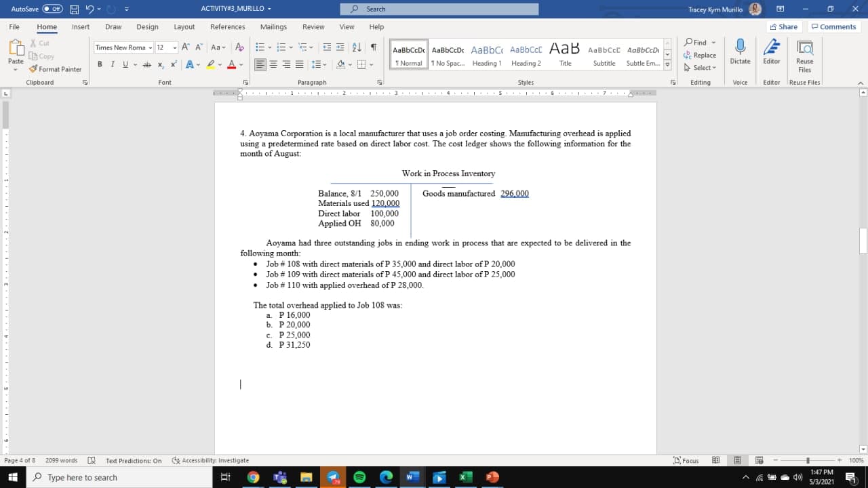Click the Format Painter tool
Viewport: 868px width, 488px height.
[55, 69]
